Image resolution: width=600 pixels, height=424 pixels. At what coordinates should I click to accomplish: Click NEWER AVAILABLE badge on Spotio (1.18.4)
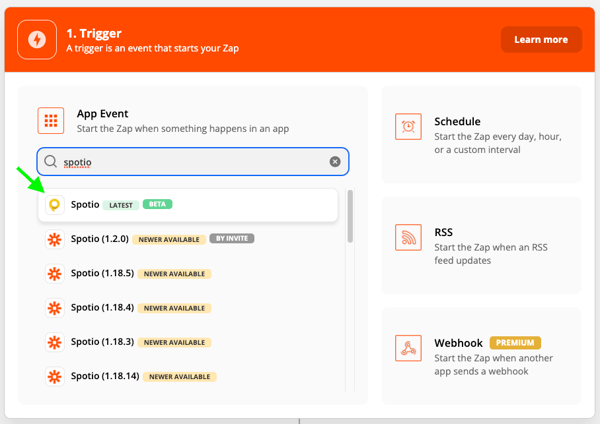(x=174, y=308)
